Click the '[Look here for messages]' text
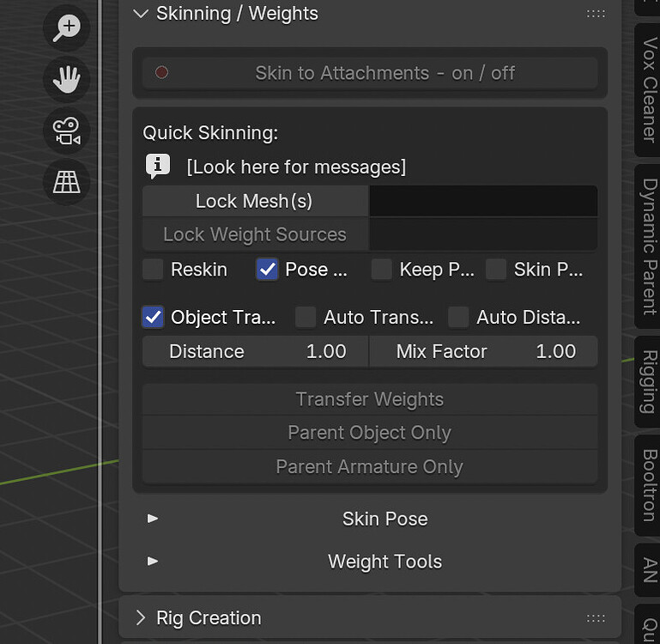Screen dimensions: 660x644 click(x=296, y=167)
